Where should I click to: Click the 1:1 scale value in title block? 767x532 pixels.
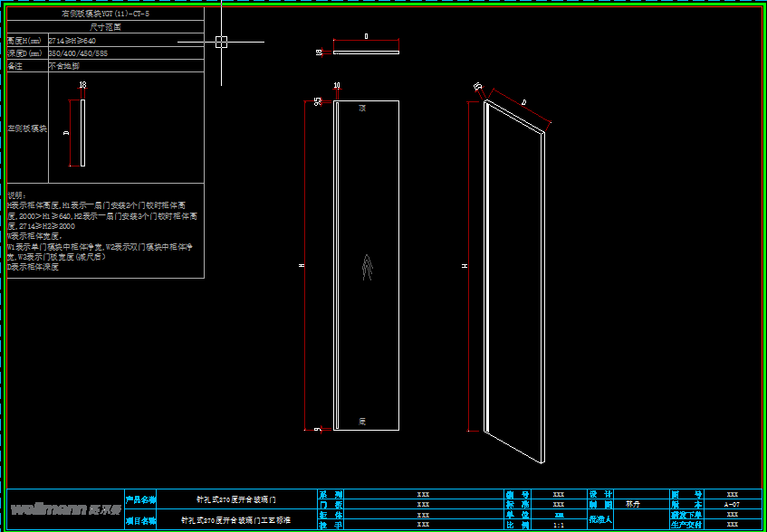[x=559, y=524]
